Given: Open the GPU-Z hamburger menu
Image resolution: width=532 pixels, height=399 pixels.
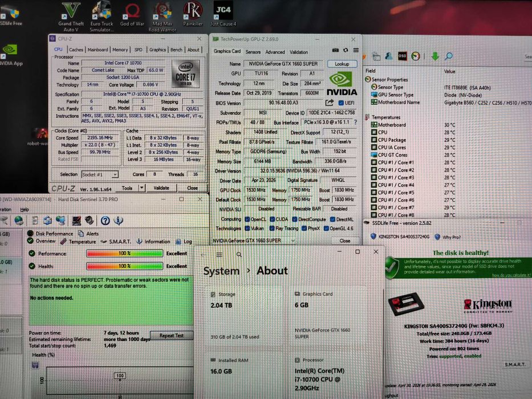Looking at the screenshot, I should tap(356, 50).
